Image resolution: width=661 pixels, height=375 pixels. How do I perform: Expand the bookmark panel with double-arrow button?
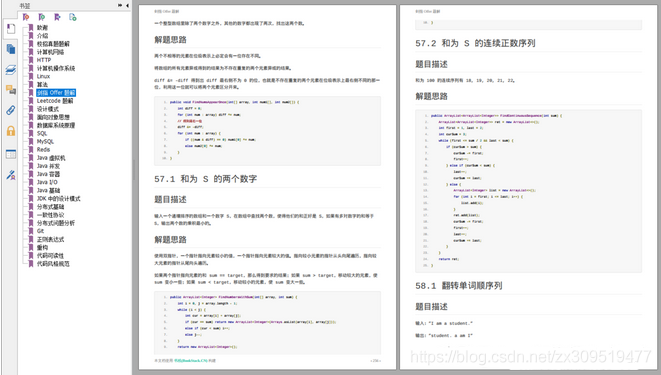click(120, 5)
